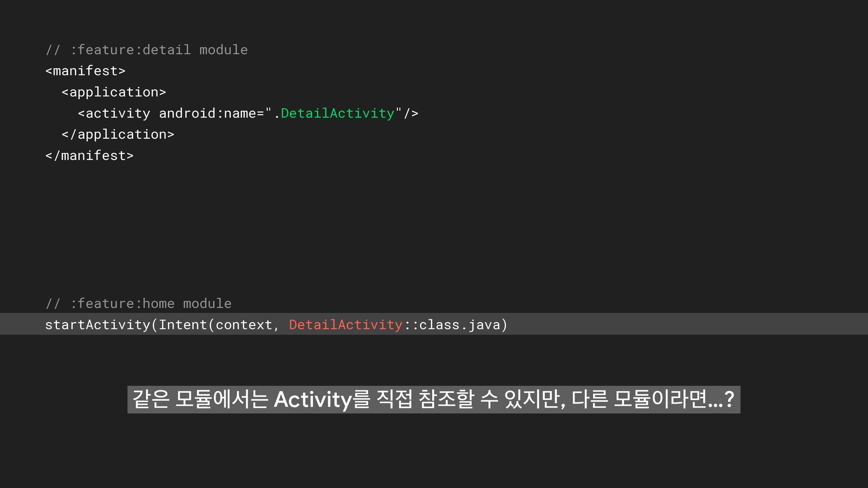Click the ':feature:home module' comment line
Screen dimensions: 868x488
pos(138,304)
